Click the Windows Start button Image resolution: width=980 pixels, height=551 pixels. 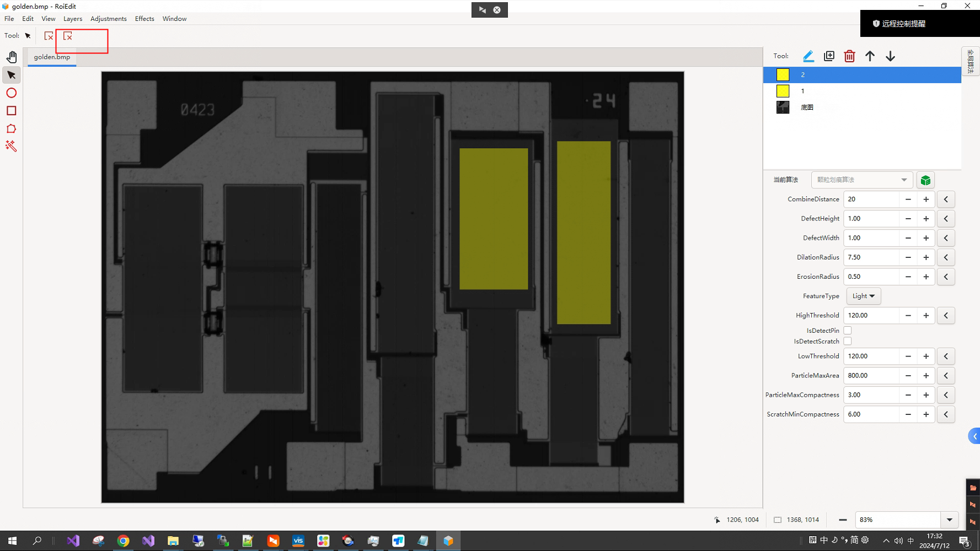(12, 541)
